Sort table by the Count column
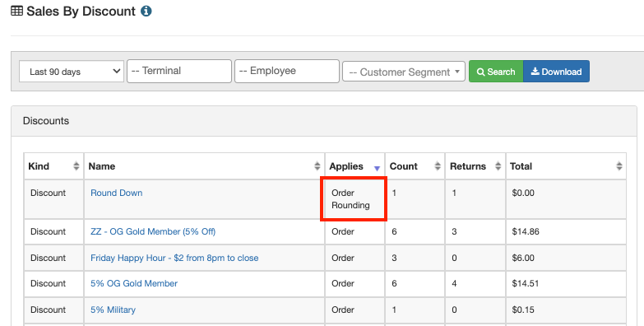This screenshot has width=644, height=326. [415, 166]
